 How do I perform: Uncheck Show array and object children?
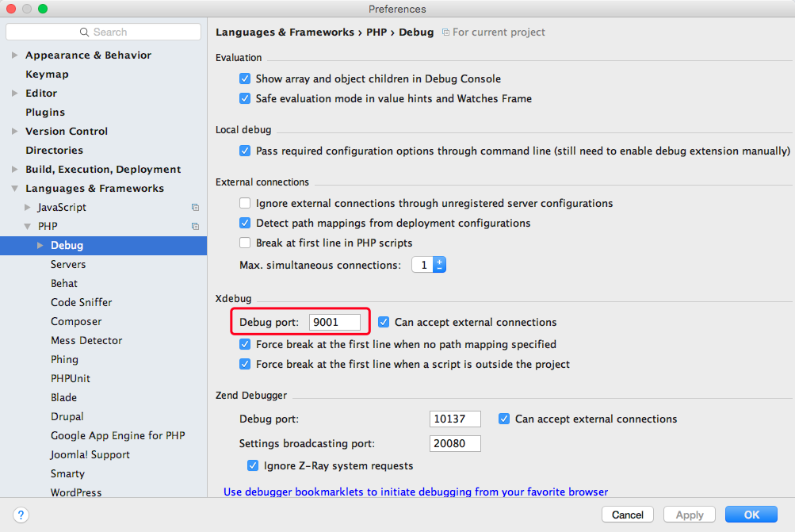point(245,78)
